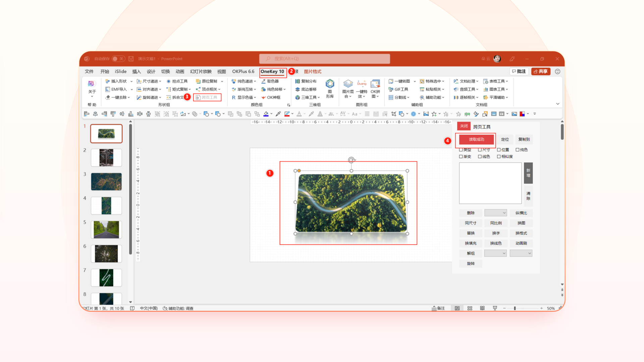Check the 相似度 checkbox
The image size is (644, 362).
499,157
